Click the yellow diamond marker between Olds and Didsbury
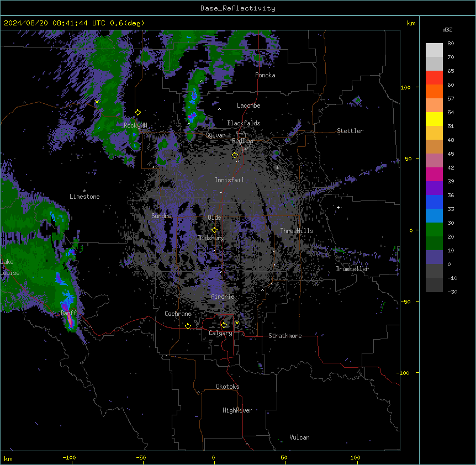Image resolution: width=476 pixels, height=465 pixels. [x=214, y=230]
